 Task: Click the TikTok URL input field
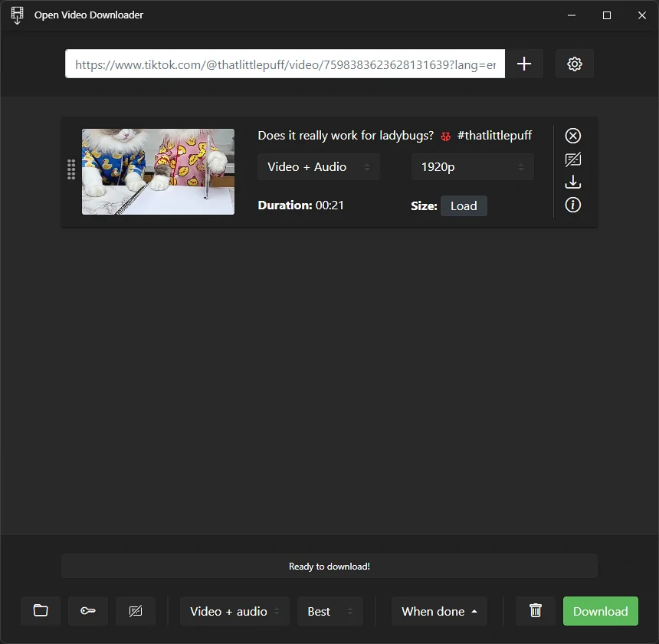[x=285, y=64]
